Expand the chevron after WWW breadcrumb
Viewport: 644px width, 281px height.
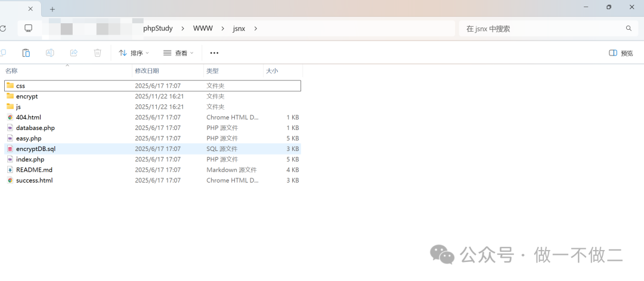[x=222, y=29]
